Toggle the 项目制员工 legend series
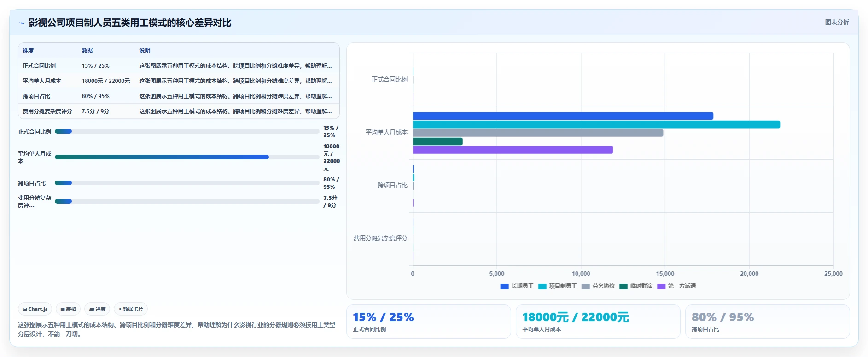The image size is (868, 357). [x=557, y=286]
